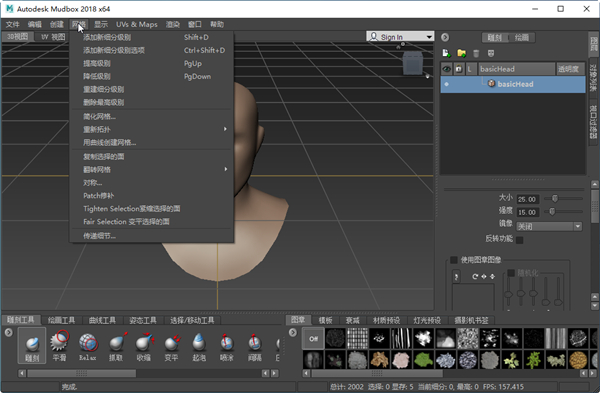Enable the 随机化 checkbox
The image size is (600, 393).
(x=511, y=272)
